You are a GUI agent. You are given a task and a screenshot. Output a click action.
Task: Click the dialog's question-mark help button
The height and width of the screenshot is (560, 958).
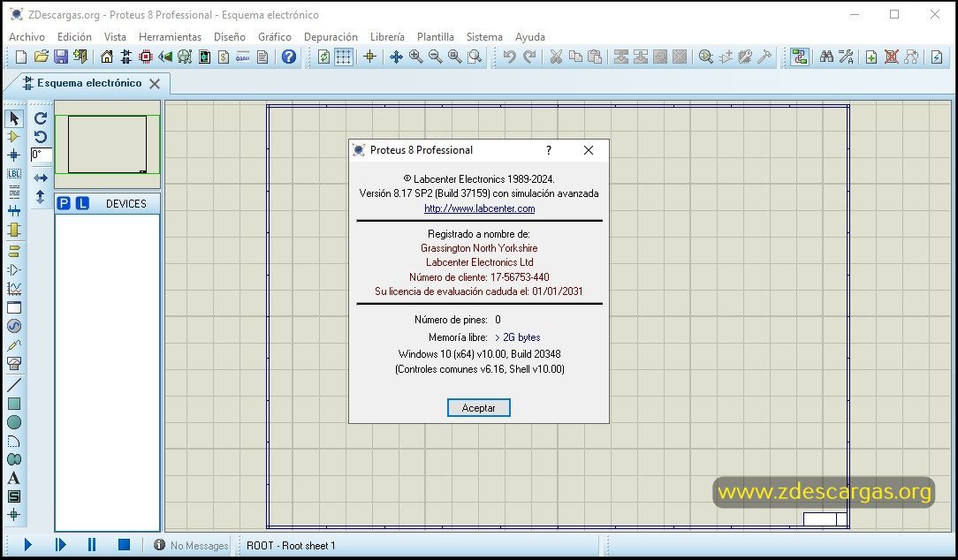(x=549, y=150)
